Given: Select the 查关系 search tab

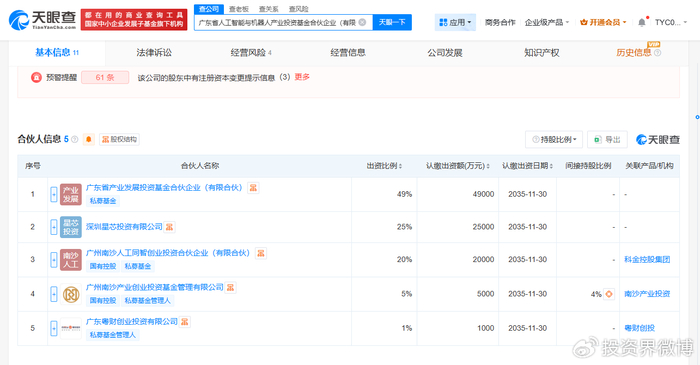Looking at the screenshot, I should coord(268,9).
